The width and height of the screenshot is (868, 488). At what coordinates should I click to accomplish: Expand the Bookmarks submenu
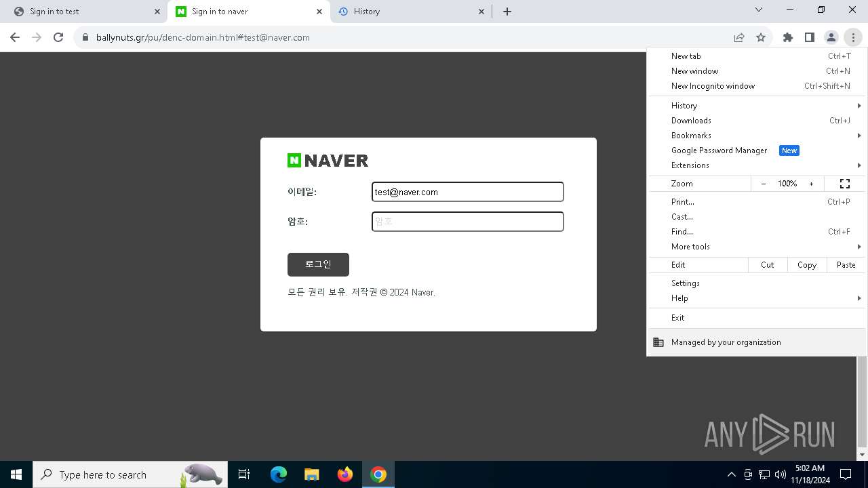tap(757, 136)
